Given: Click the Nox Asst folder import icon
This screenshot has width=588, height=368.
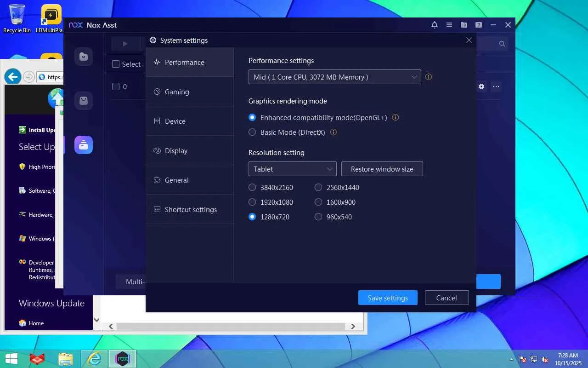Looking at the screenshot, I should click(x=464, y=25).
